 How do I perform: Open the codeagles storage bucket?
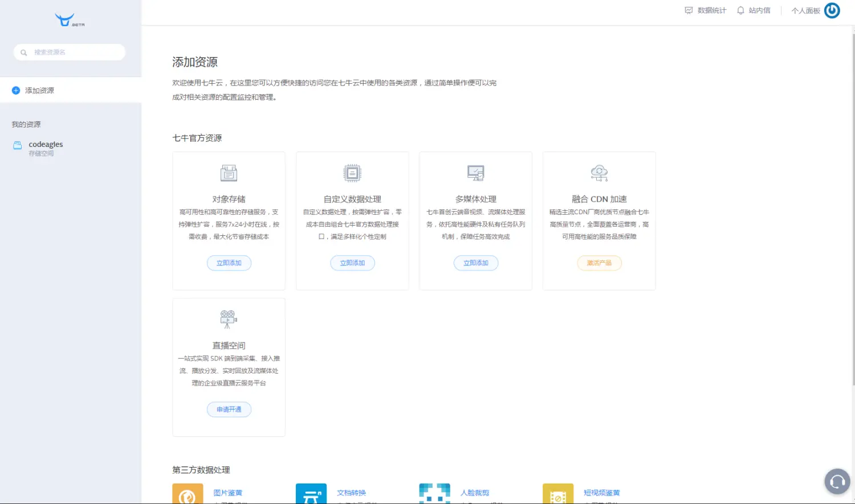point(46,148)
